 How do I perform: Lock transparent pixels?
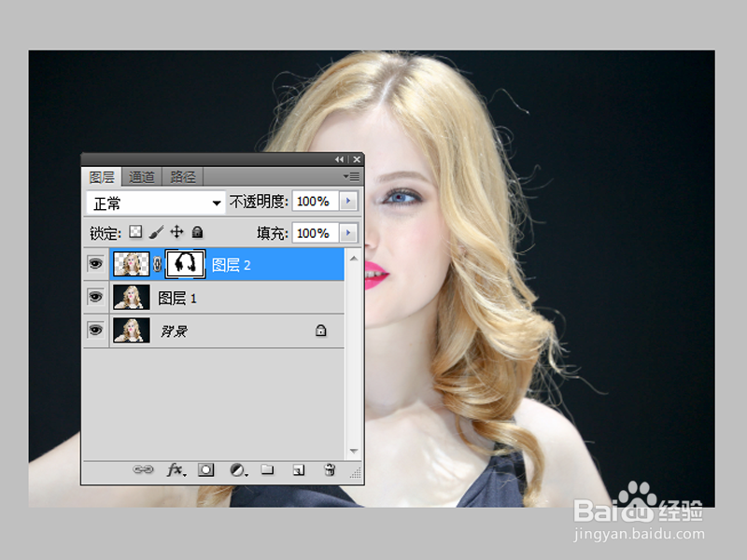coord(135,231)
